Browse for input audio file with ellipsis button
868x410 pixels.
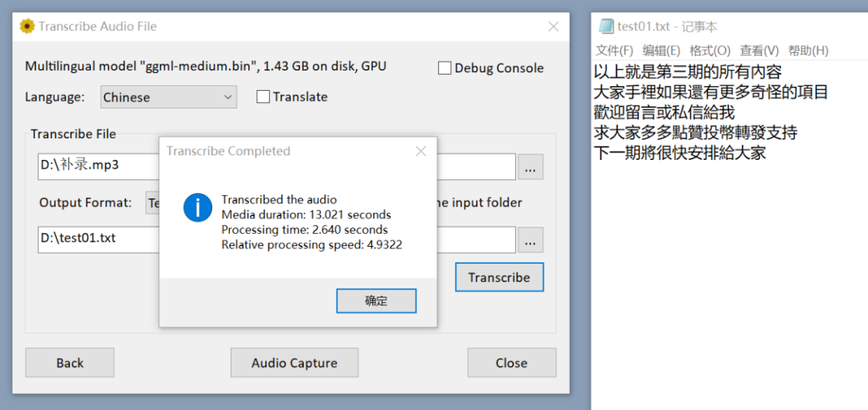click(530, 167)
